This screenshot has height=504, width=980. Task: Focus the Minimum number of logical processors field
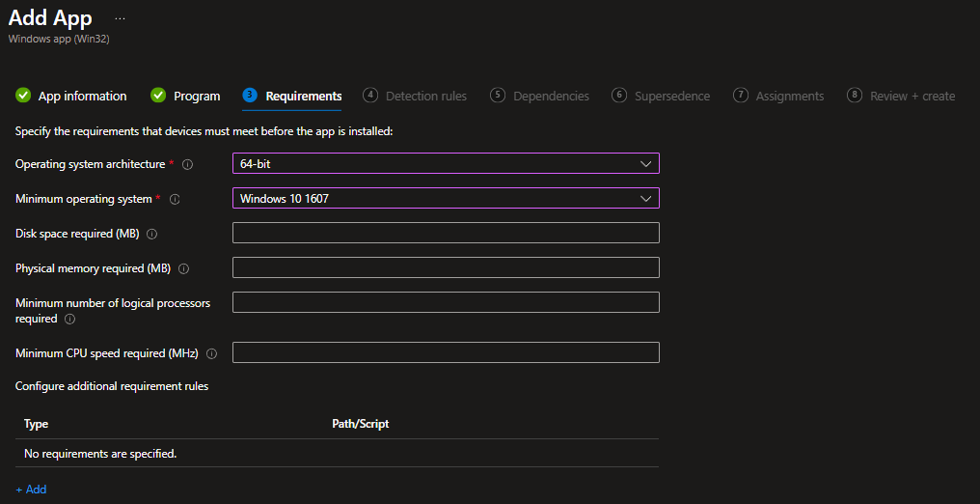446,302
